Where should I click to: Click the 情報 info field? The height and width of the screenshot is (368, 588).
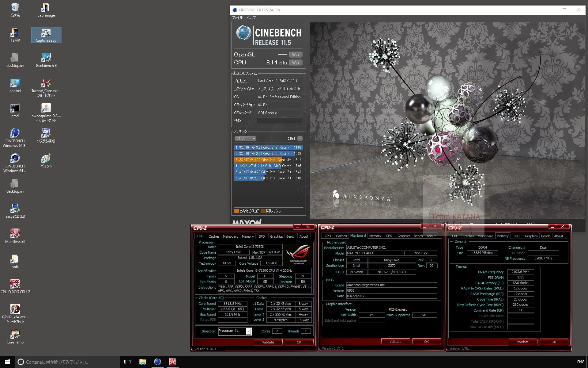tap(279, 121)
